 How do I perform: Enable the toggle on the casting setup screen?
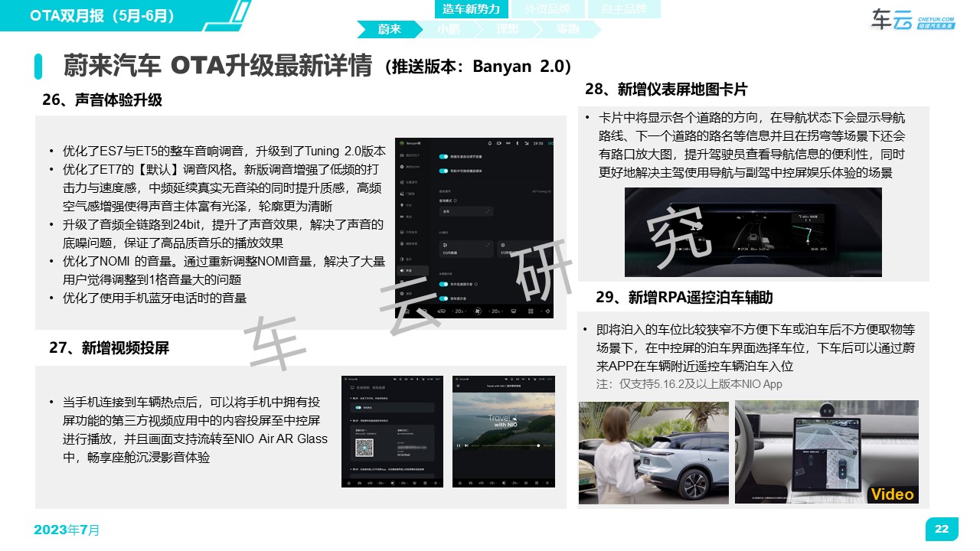point(358,407)
